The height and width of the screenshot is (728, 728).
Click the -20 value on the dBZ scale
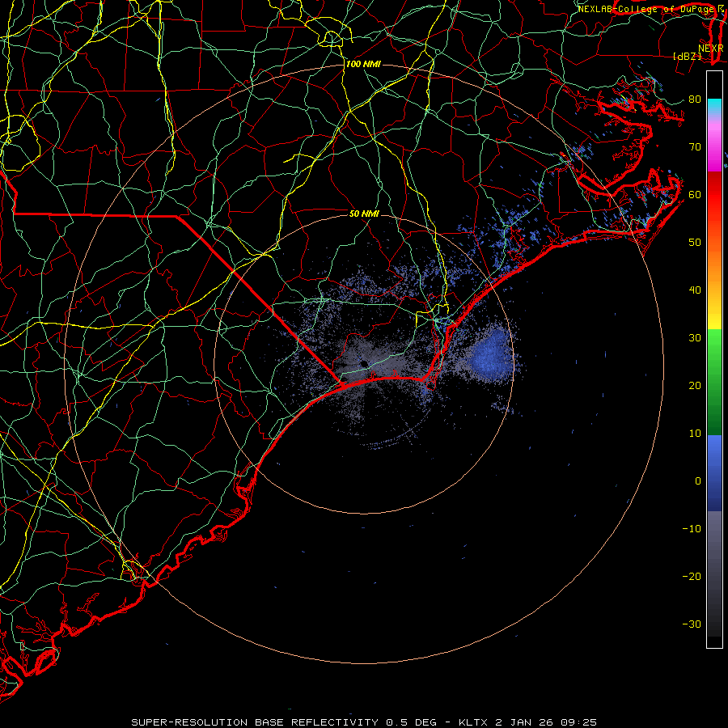point(692,577)
